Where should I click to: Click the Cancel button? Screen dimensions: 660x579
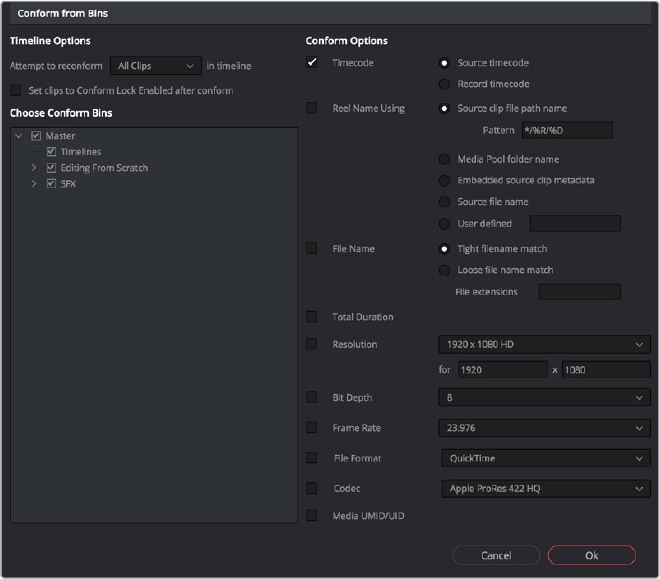(496, 555)
